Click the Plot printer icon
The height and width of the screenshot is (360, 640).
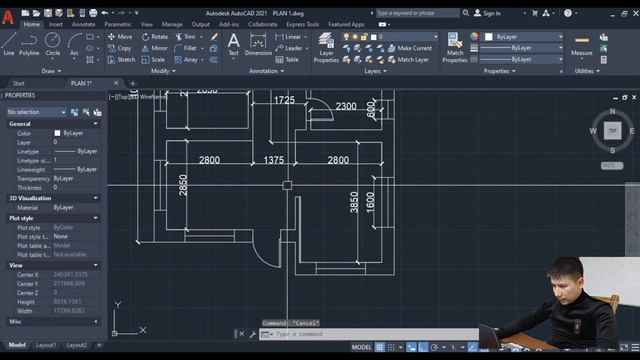[93, 13]
